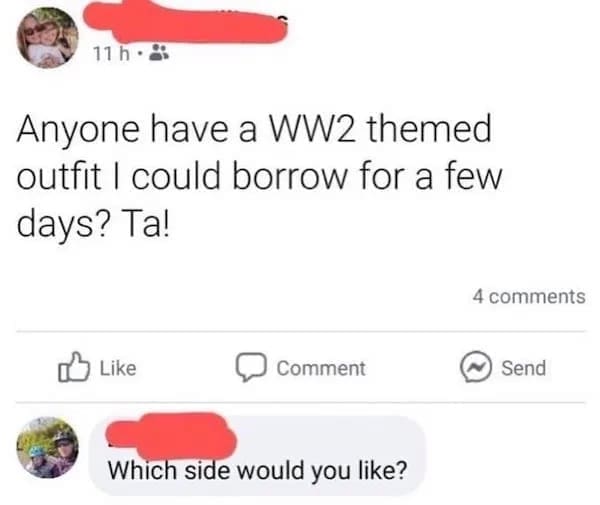Open the post author's profile picture

(x=47, y=37)
